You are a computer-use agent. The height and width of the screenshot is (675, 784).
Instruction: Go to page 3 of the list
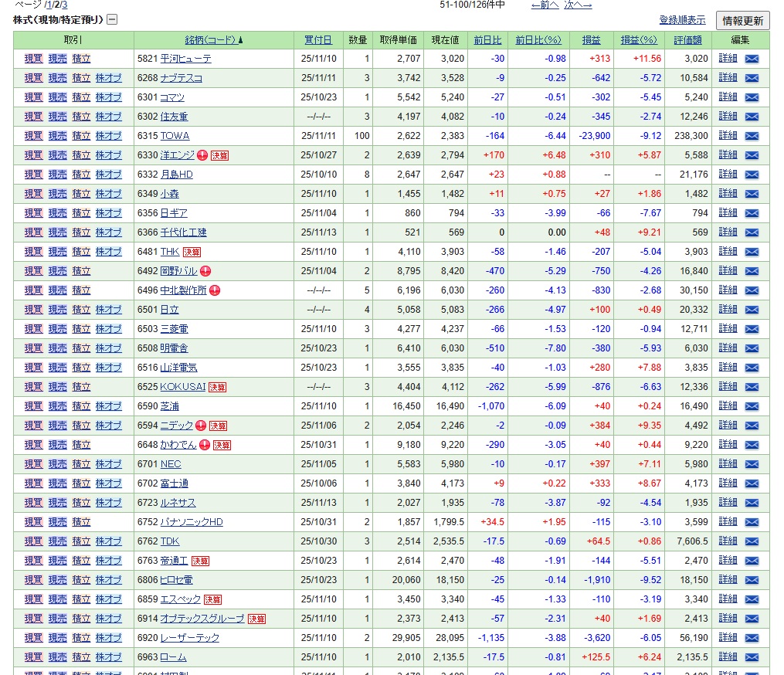65,5
